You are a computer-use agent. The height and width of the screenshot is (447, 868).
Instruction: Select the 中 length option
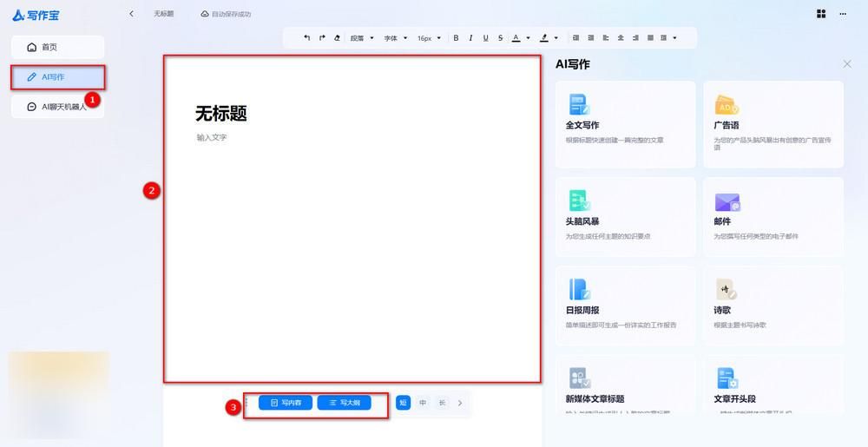point(423,403)
